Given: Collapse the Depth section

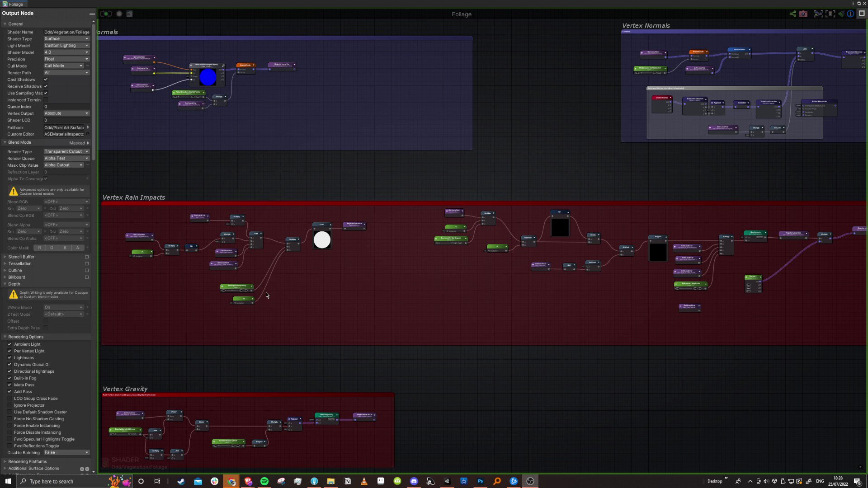Looking at the screenshot, I should [14, 284].
